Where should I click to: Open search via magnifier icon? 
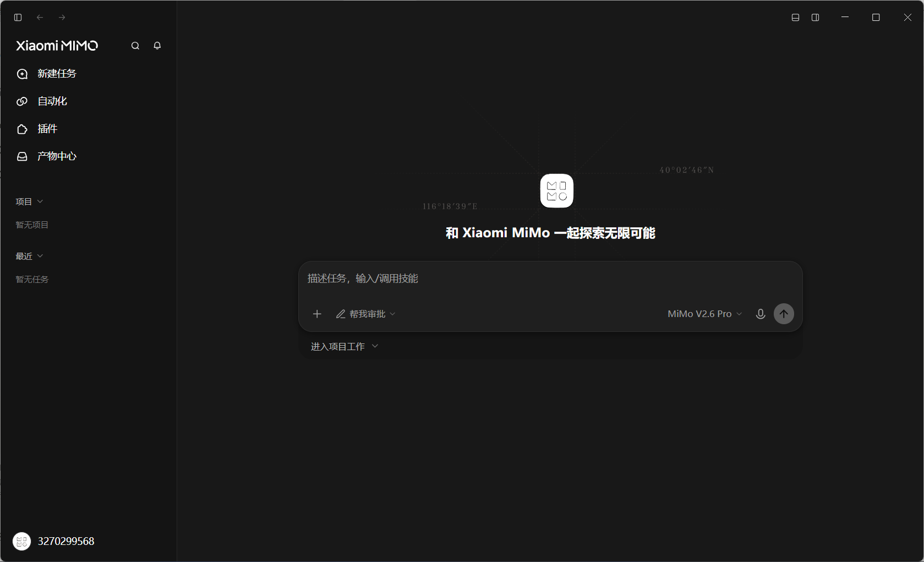coord(135,46)
